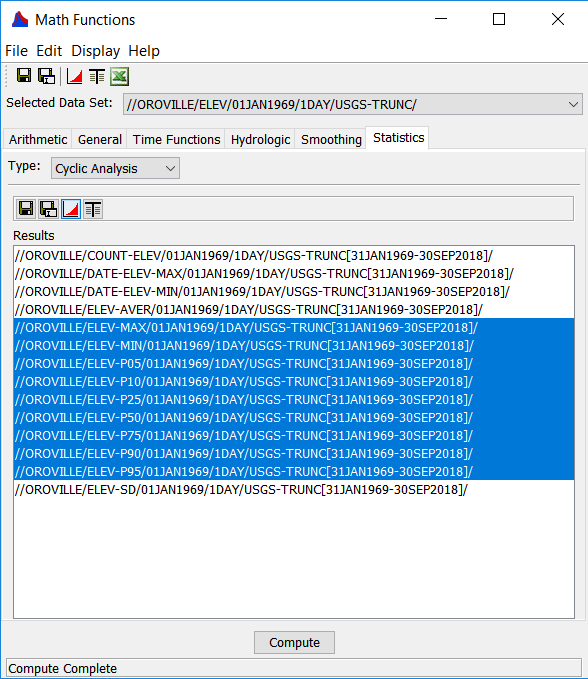Switch to the Hydrologic tab
The height and width of the screenshot is (679, 588).
coord(260,139)
